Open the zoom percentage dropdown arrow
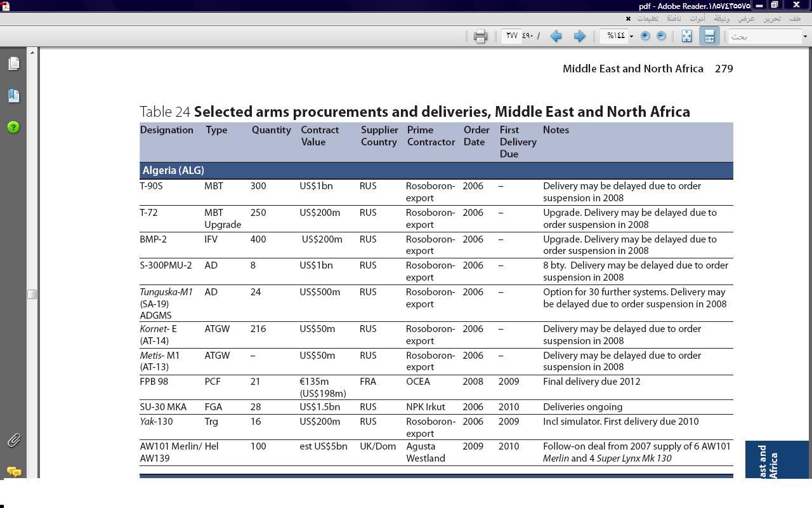The width and height of the screenshot is (812, 508). 631,36
